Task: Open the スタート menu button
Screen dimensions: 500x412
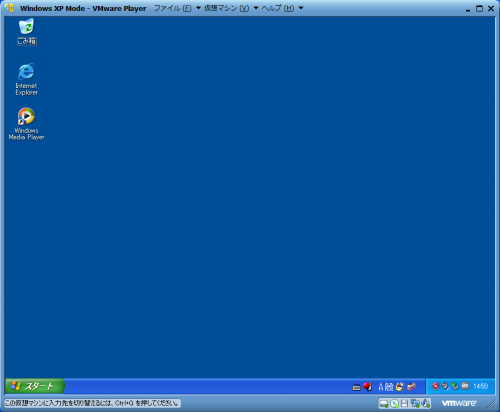Action: pyautogui.click(x=34, y=386)
